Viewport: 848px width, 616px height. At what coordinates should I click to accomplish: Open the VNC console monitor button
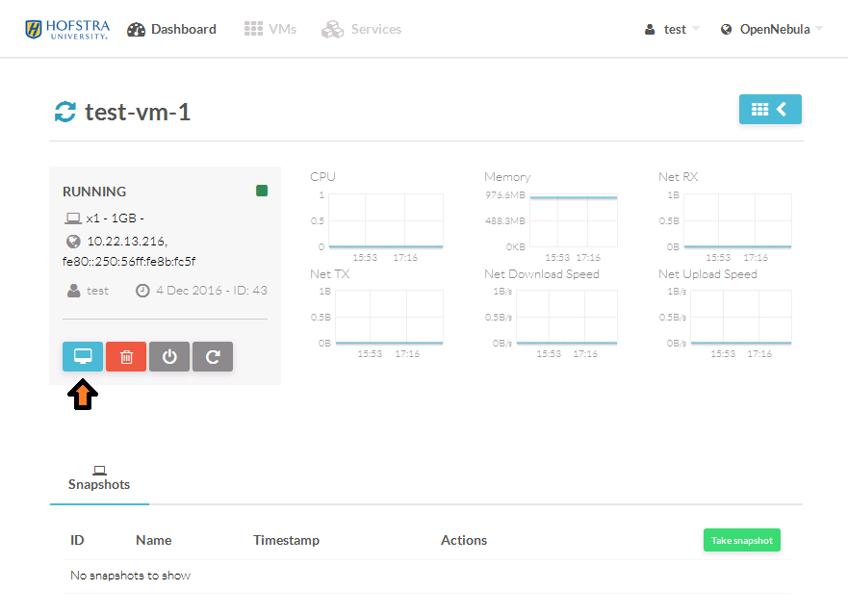83,356
